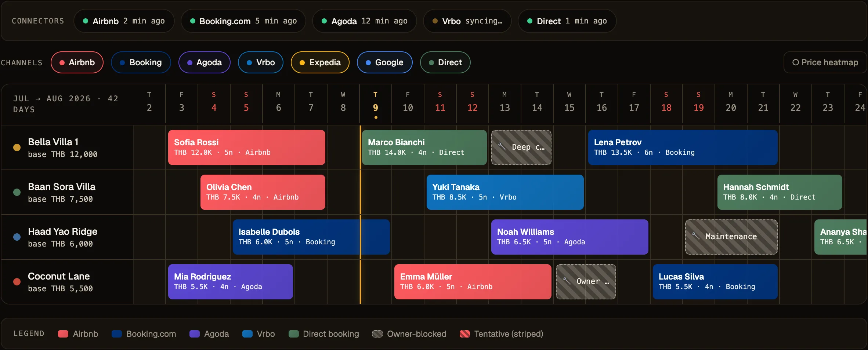
Task: Open the Ananya booking on Haad Yao Ridge
Action: (841, 237)
